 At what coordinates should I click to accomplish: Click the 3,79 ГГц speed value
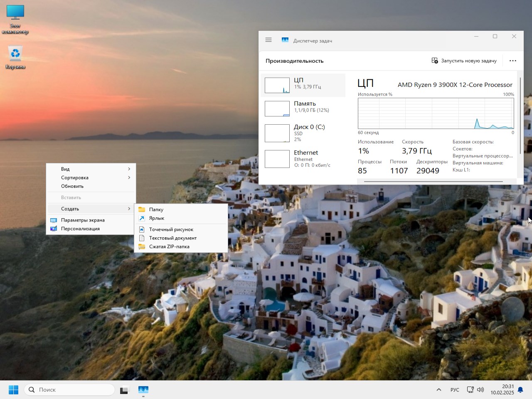click(x=417, y=151)
